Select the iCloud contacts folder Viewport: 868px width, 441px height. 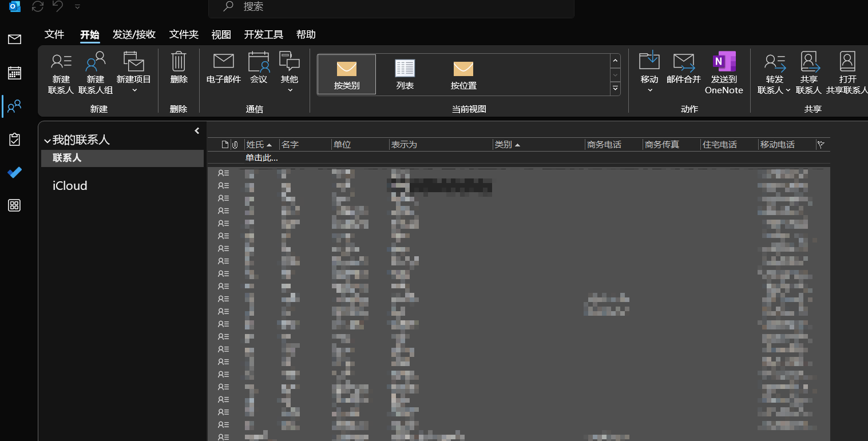(x=70, y=185)
